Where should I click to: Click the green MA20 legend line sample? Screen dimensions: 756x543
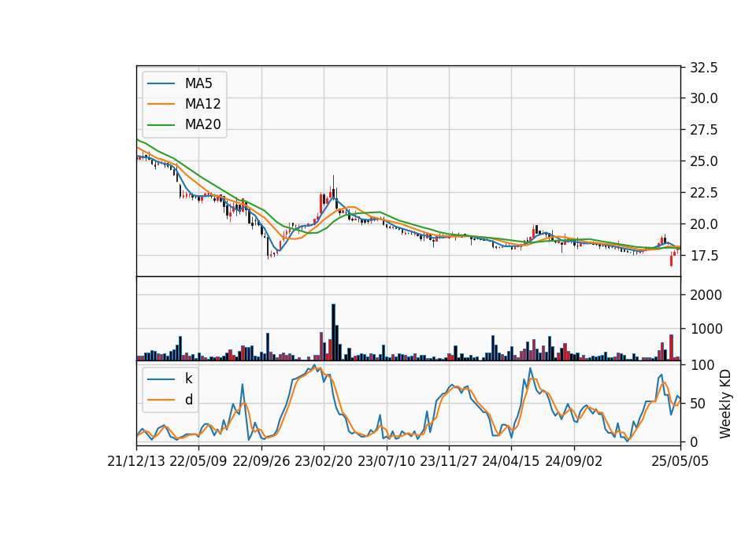point(161,125)
